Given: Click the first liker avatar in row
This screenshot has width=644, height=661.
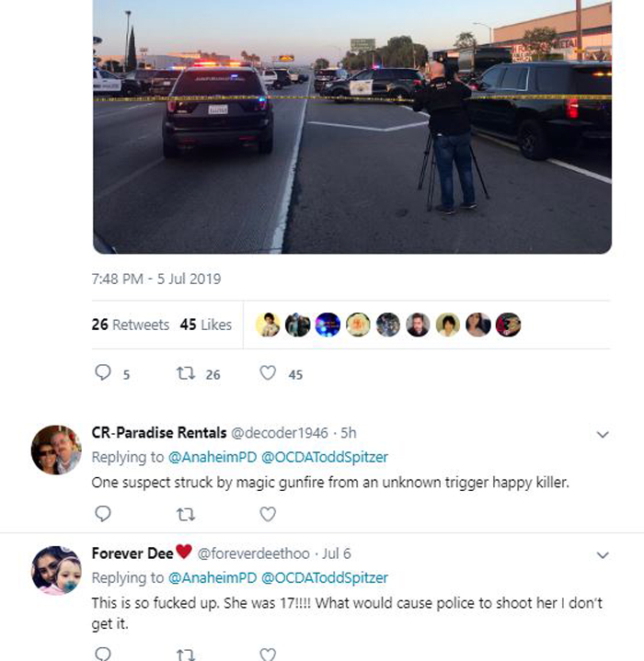Looking at the screenshot, I should [x=268, y=325].
